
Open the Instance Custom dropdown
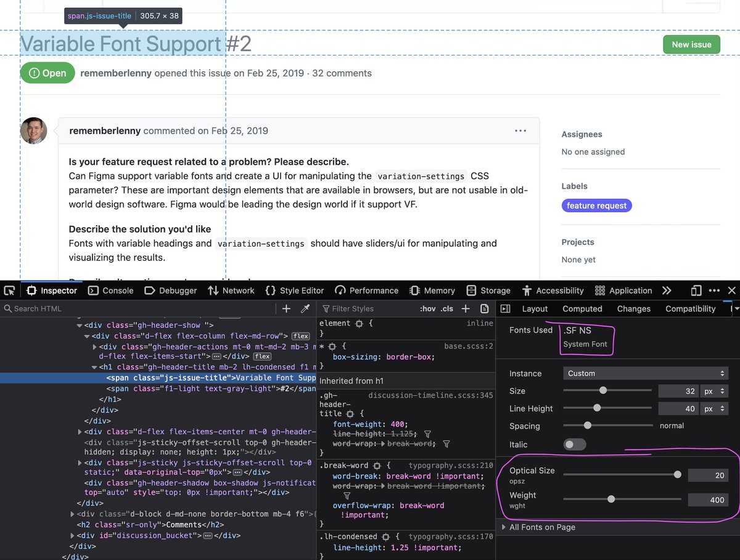[x=646, y=373]
